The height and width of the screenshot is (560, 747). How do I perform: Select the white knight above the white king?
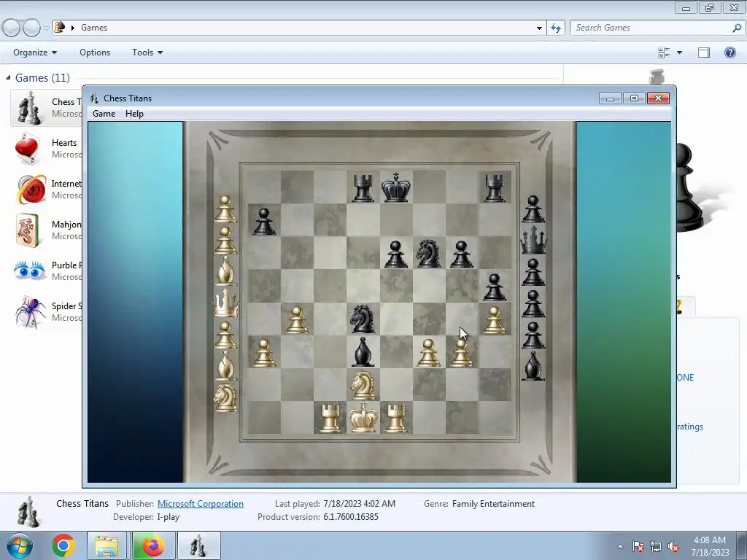click(x=363, y=385)
